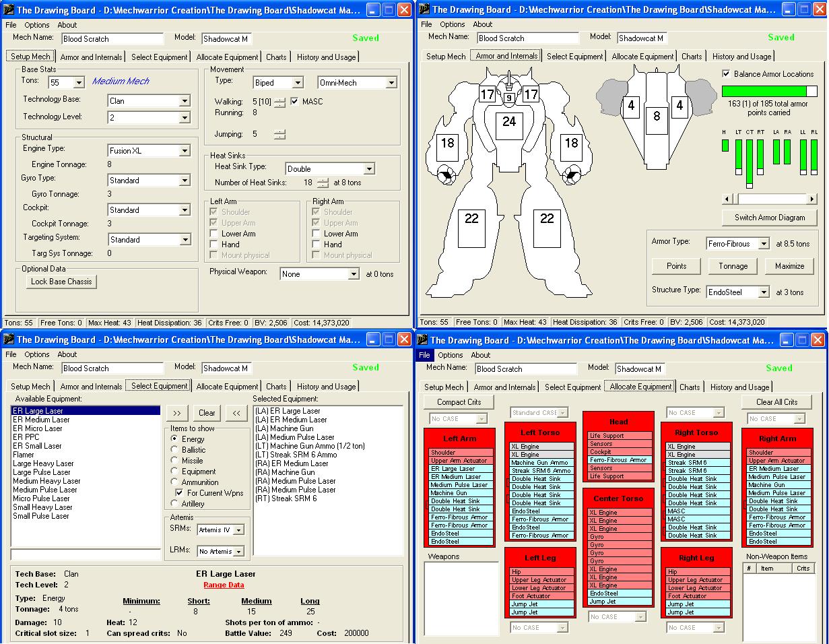Click the title bar icon of the Select Equipment window
This screenshot has width=829, height=644.
tap(9, 340)
